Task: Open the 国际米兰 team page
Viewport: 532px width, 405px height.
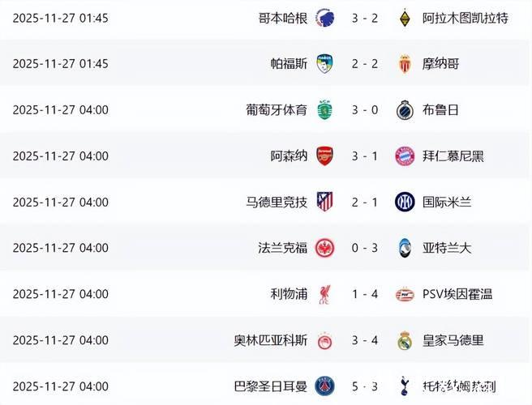Action: 445,202
